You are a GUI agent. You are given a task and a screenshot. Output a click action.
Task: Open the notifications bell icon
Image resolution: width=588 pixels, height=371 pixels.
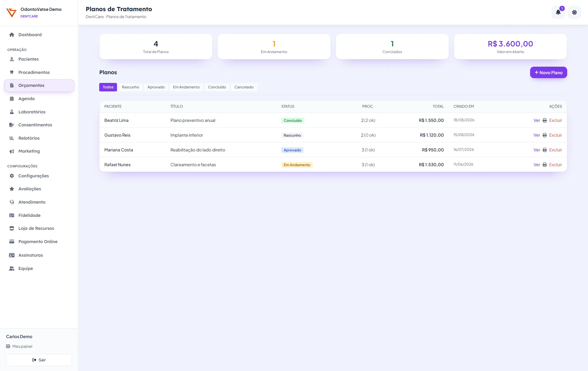click(558, 12)
